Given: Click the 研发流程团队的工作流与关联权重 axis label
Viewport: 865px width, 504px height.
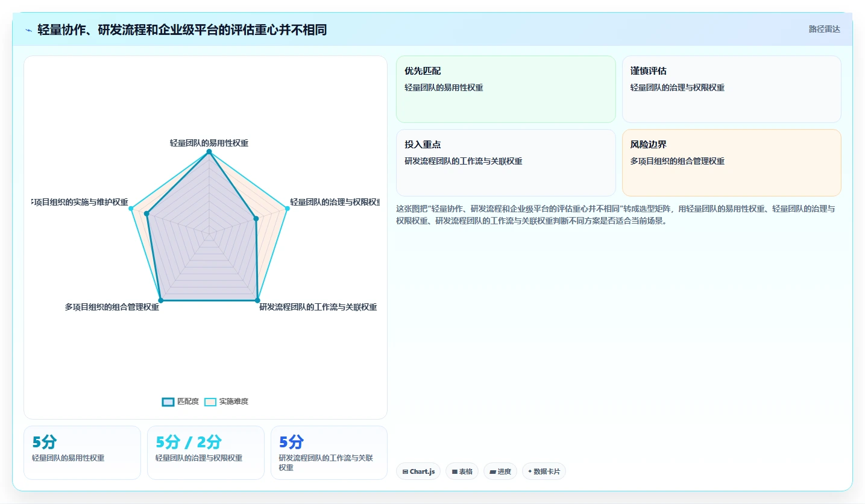Looking at the screenshot, I should tap(318, 307).
